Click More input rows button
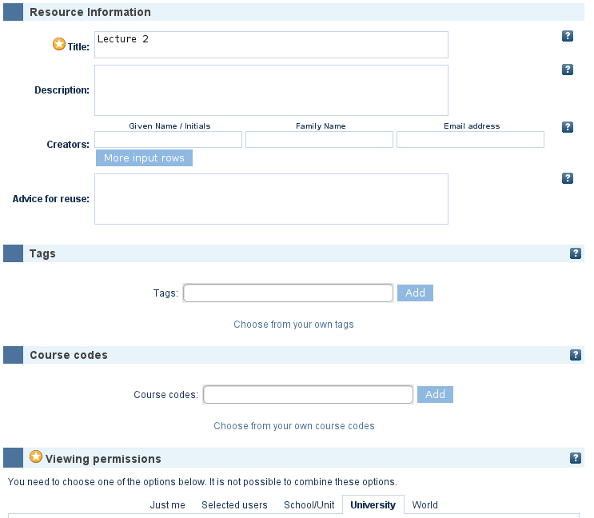 [144, 158]
